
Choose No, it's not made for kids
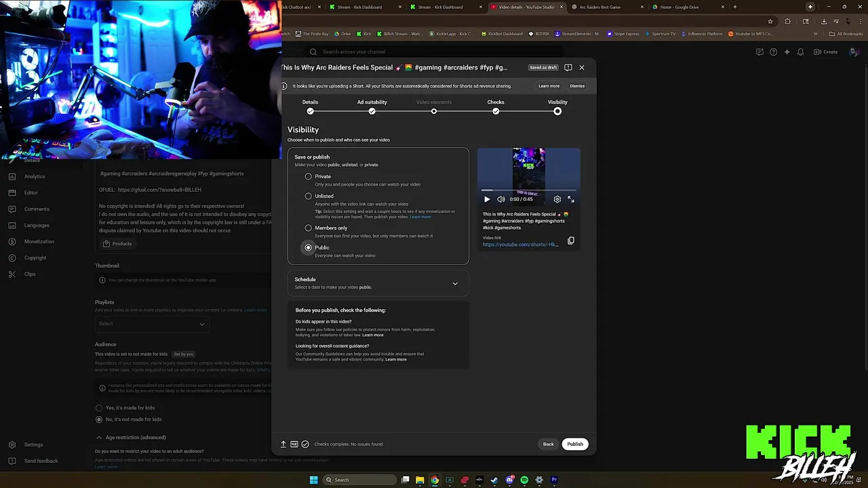pos(99,420)
